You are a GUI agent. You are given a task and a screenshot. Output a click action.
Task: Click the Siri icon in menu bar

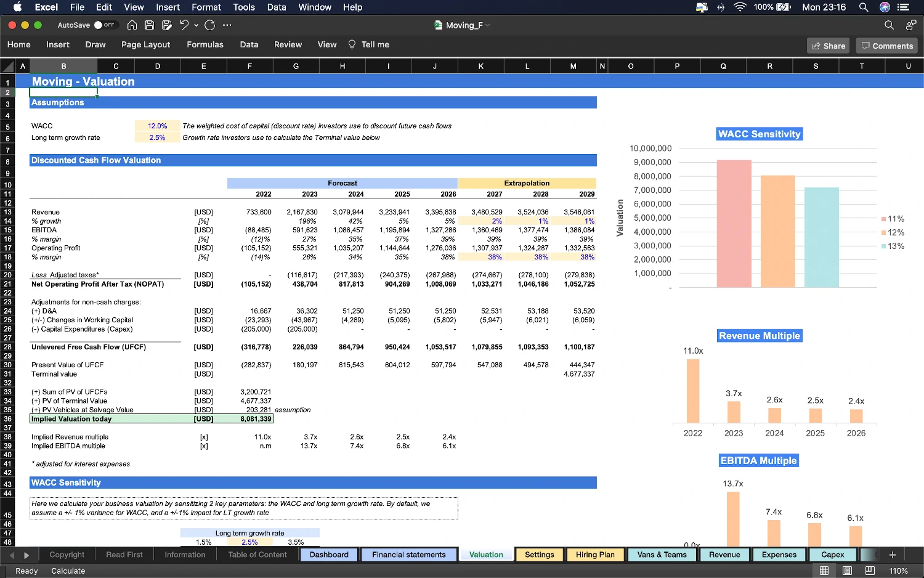885,7
